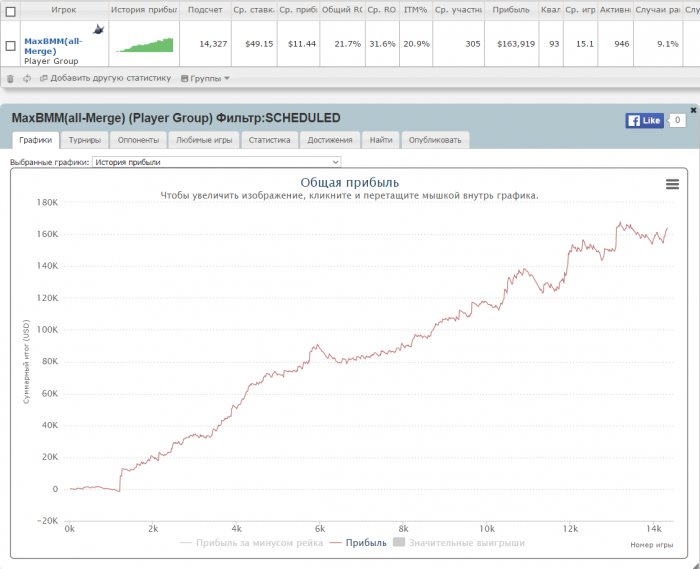Viewport: 700px width, 569px height.
Task: Click the trash delete icon
Action: [x=10, y=79]
